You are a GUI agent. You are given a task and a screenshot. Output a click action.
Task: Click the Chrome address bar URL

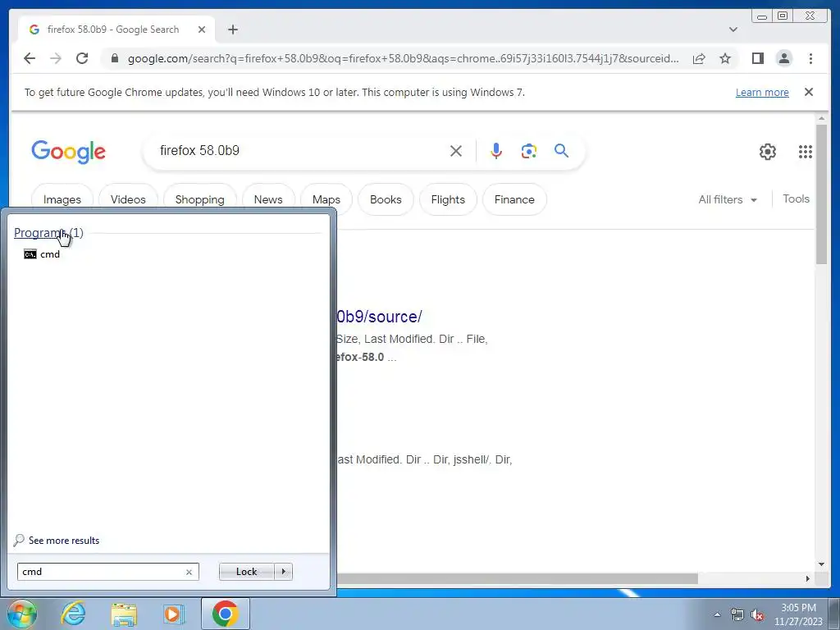(403, 58)
